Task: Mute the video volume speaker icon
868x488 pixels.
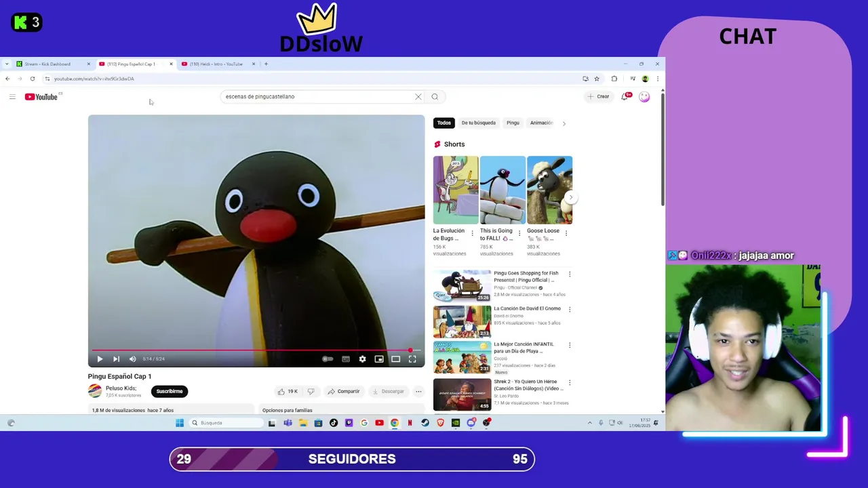Action: (133, 359)
